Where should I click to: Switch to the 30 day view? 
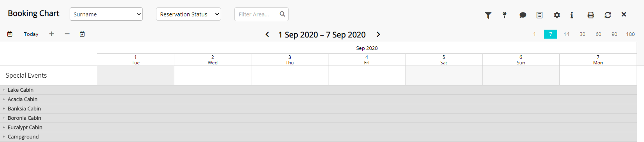click(583, 34)
